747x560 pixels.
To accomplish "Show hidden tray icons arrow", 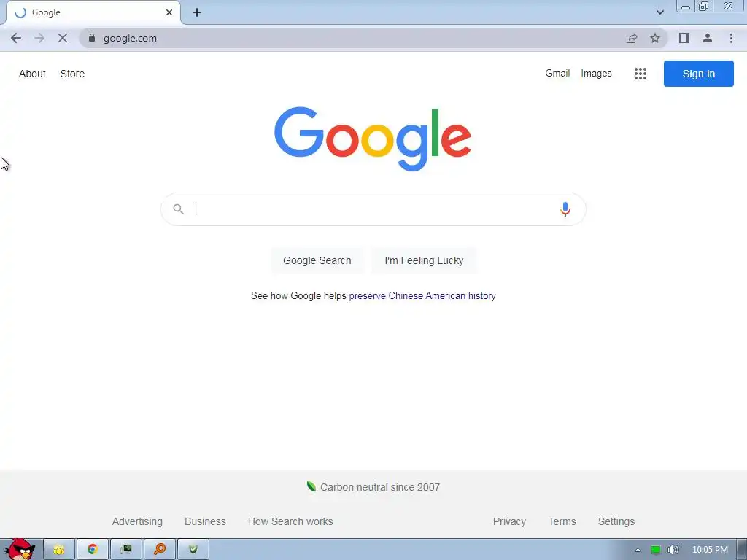I will pos(638,550).
